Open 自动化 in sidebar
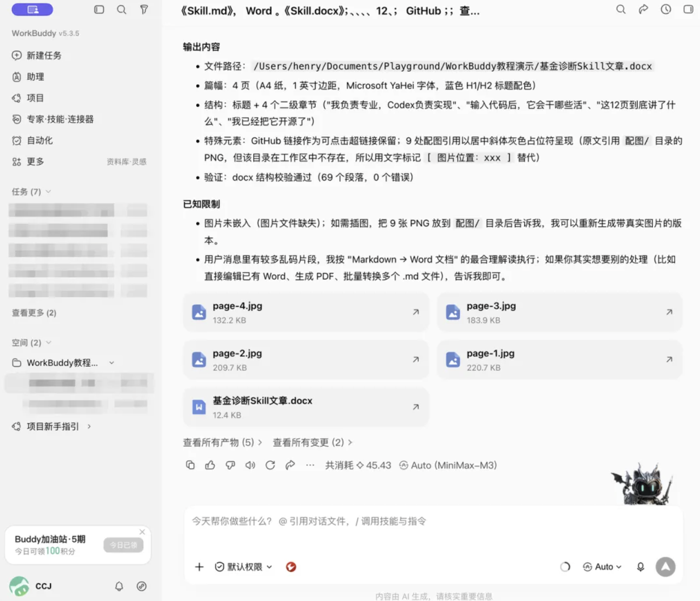 [x=32, y=141]
